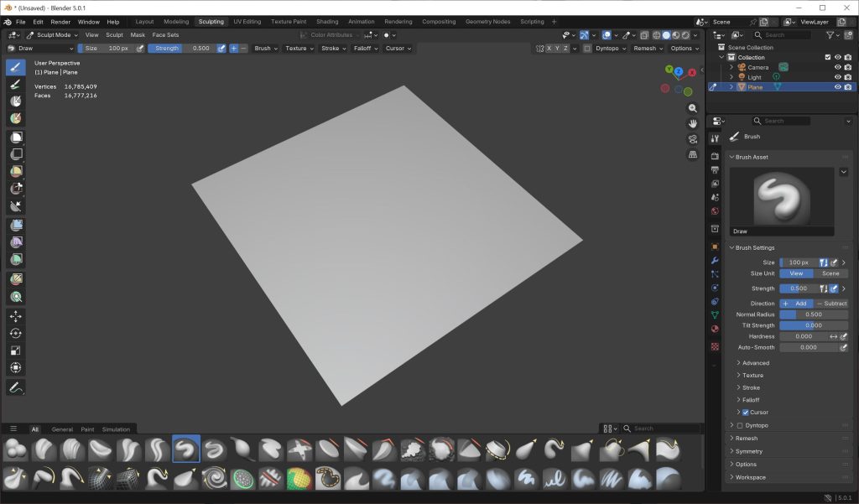Expand the Symmetry panel
Image resolution: width=859 pixels, height=504 pixels.
pos(749,451)
